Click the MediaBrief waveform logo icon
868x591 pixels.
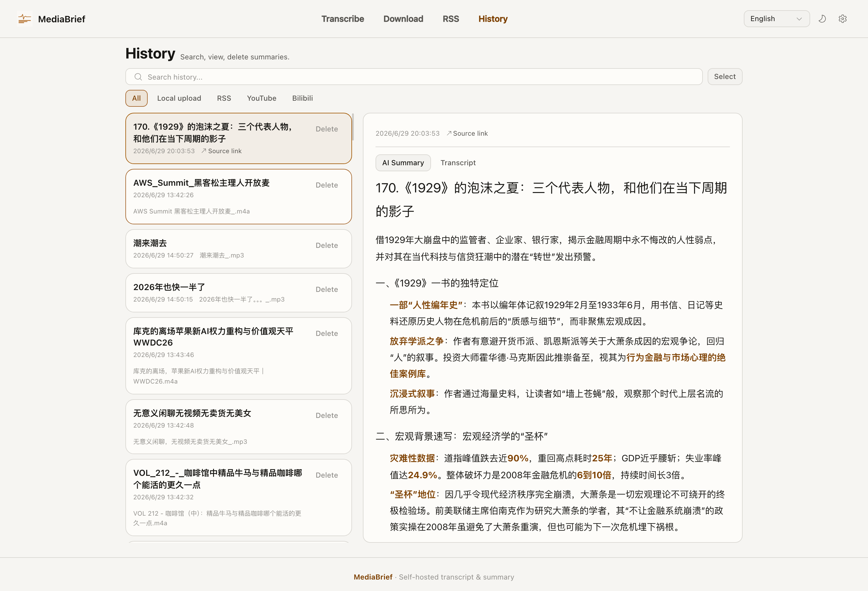24,19
